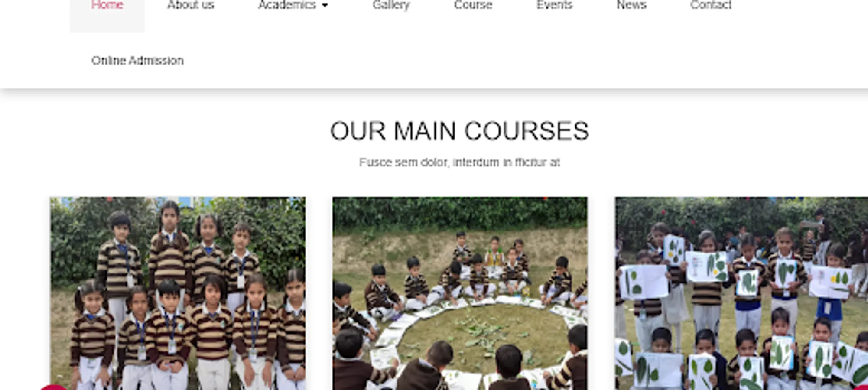Click the caret arrow beside Academics
This screenshot has height=390, width=868.
325,6
